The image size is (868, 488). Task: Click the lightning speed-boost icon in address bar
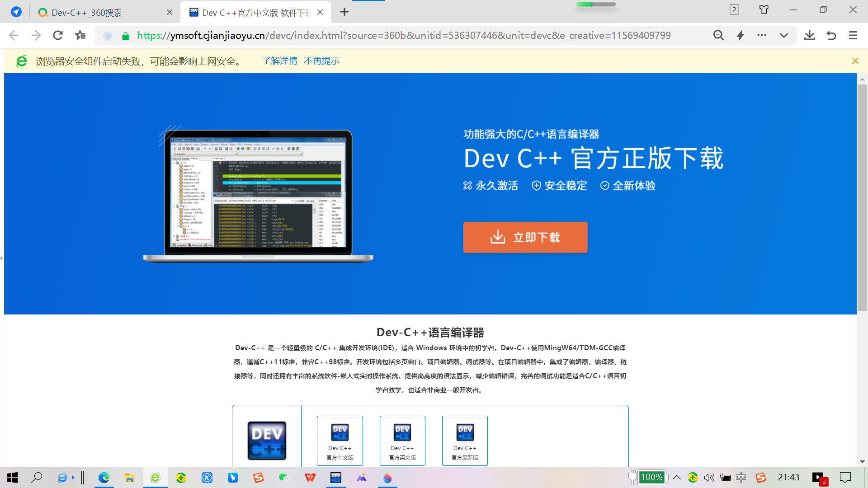pos(741,35)
